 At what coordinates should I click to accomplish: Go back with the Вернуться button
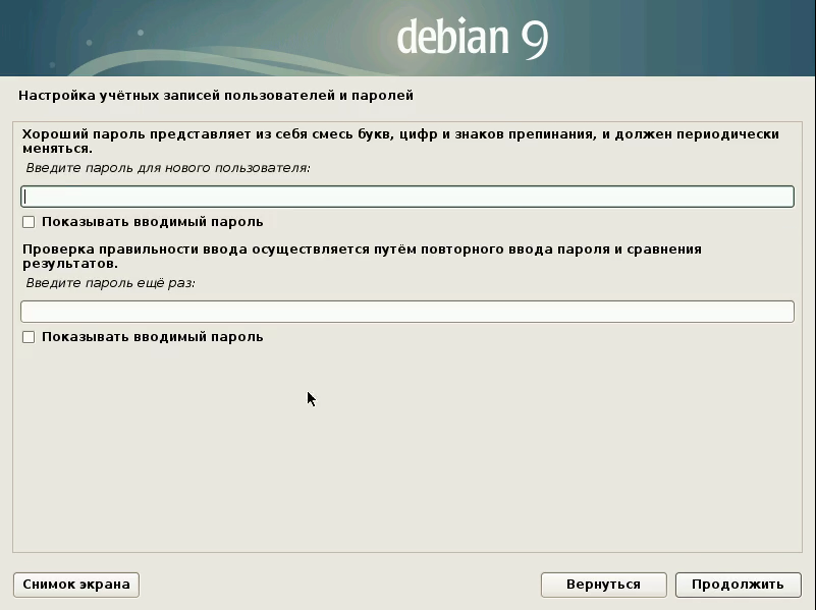coord(602,584)
